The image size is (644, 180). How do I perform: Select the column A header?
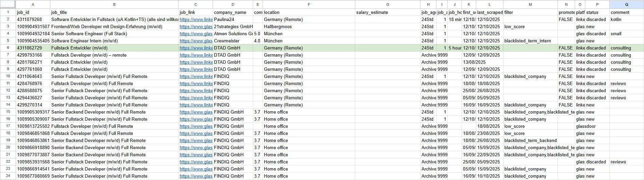click(33, 4)
